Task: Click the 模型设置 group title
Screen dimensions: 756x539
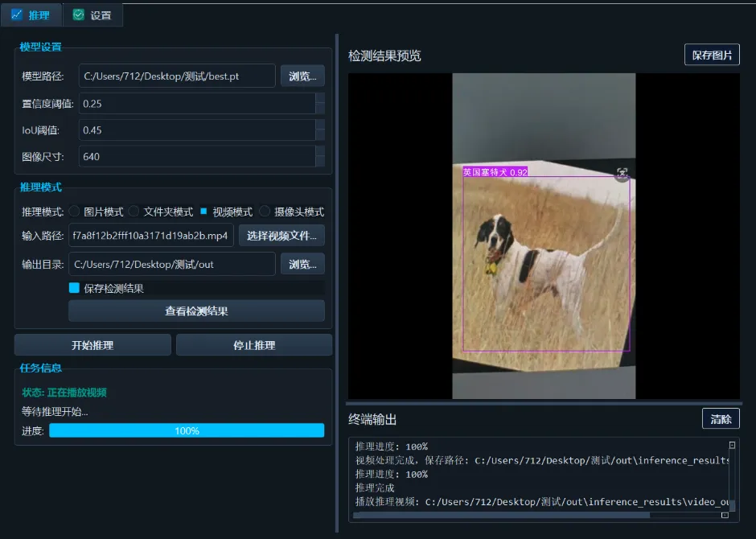Action: click(x=40, y=47)
